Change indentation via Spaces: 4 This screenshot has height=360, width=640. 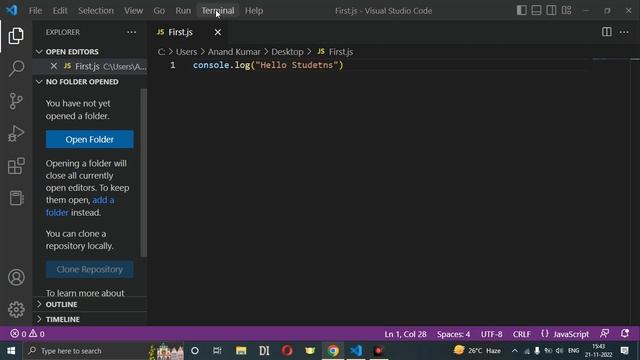(x=453, y=334)
